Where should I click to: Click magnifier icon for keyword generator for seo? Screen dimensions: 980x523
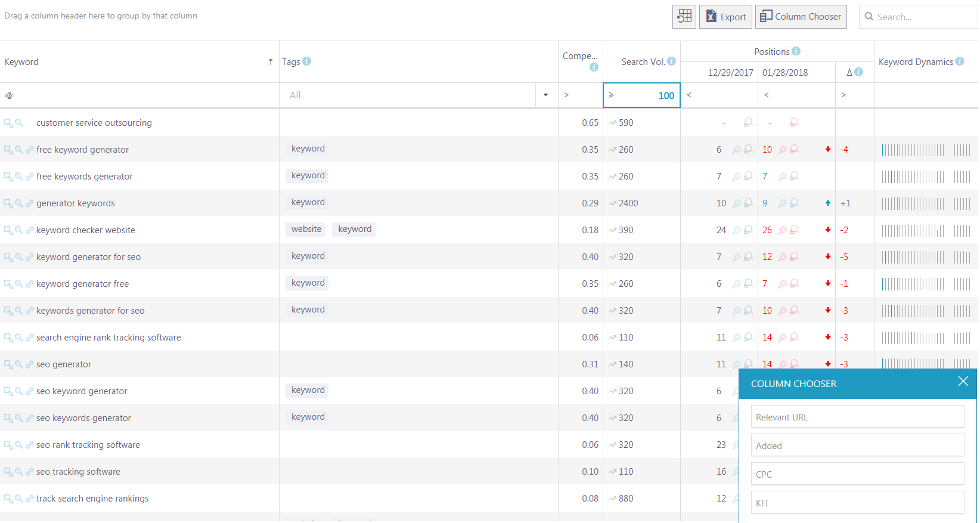[x=19, y=257]
